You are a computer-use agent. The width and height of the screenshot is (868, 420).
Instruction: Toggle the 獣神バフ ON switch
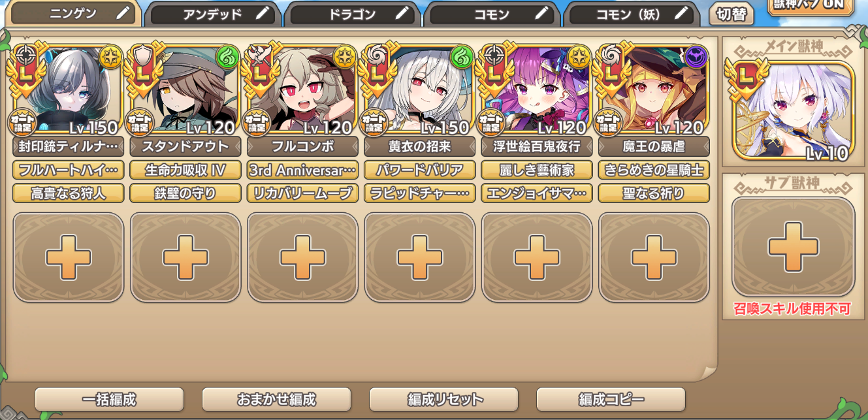811,6
